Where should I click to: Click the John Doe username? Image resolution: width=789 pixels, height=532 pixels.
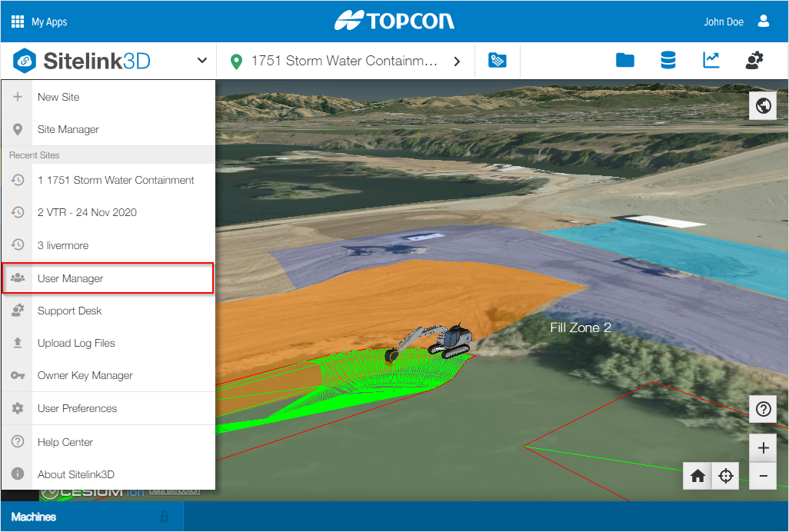click(724, 22)
